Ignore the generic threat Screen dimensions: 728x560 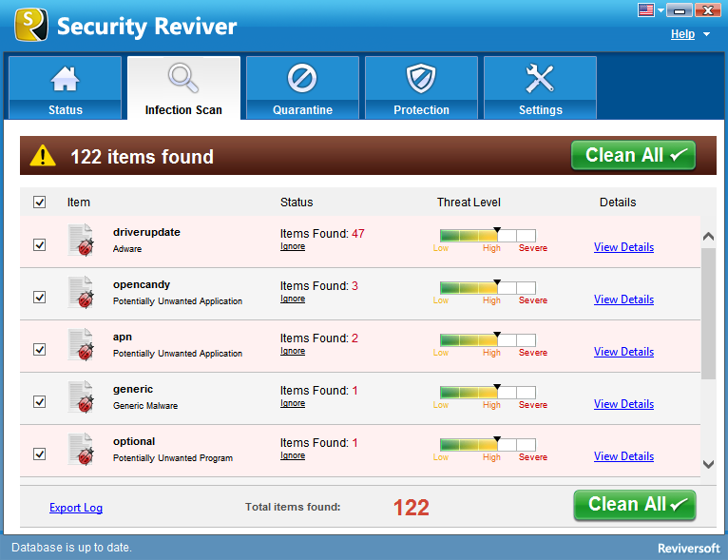click(293, 403)
